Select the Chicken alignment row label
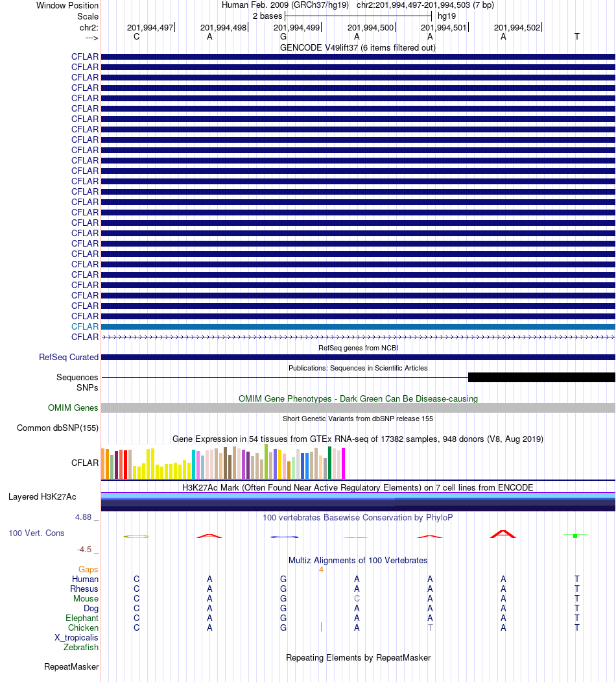Screen dimensions: 616x682 click(x=83, y=627)
